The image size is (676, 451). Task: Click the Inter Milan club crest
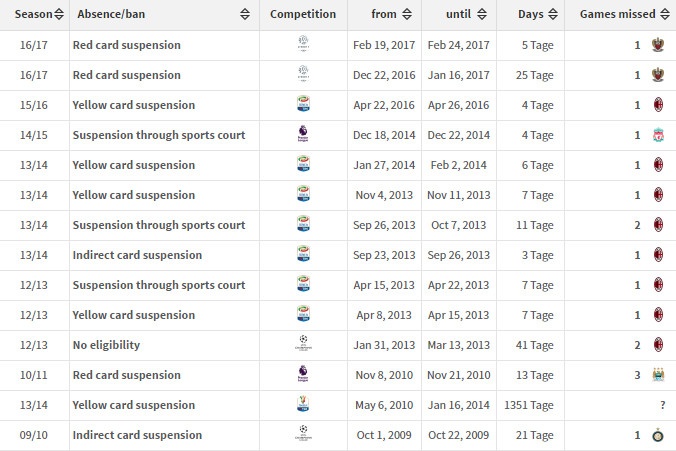pos(657,435)
